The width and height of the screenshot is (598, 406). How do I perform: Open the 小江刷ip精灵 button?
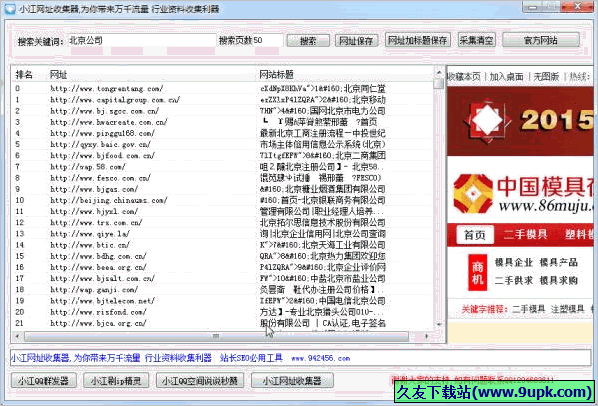click(x=116, y=380)
